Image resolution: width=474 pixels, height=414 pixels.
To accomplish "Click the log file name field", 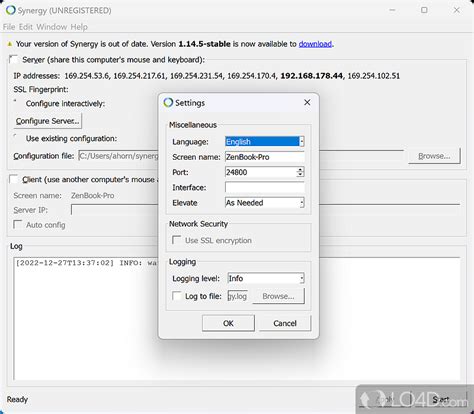I will tap(238, 296).
